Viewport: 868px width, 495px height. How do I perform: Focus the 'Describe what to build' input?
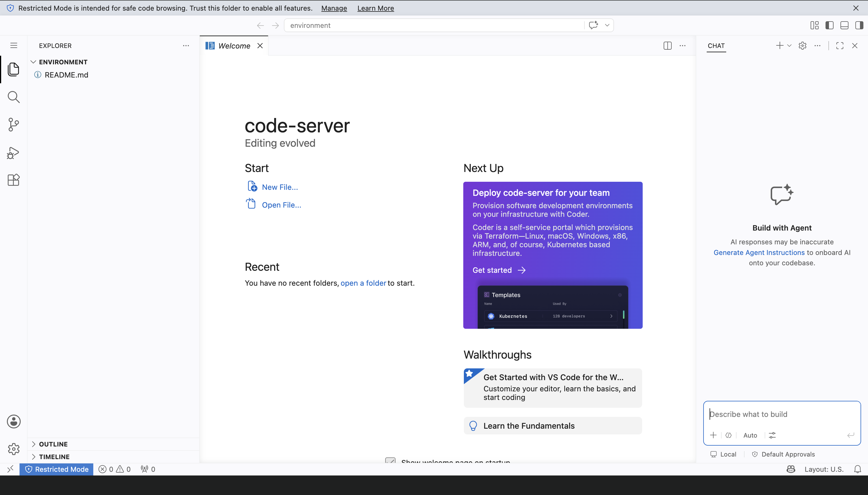[782, 414]
